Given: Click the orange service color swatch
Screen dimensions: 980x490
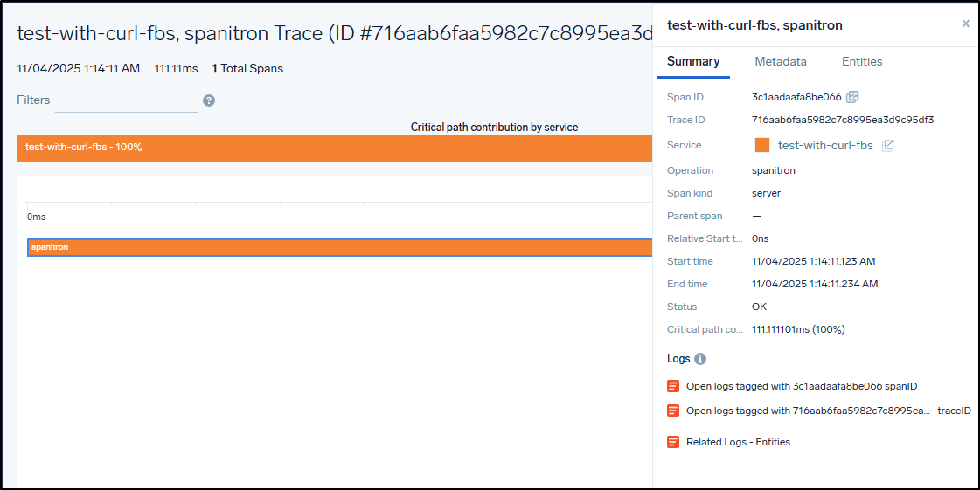Looking at the screenshot, I should point(761,146).
